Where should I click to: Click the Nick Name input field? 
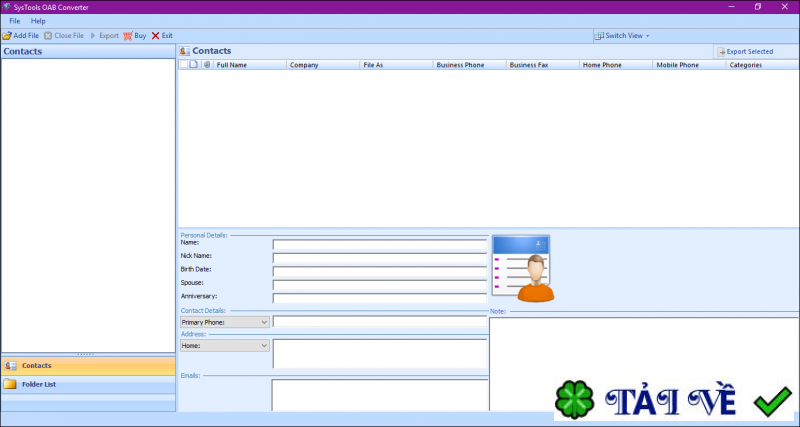[x=380, y=258]
